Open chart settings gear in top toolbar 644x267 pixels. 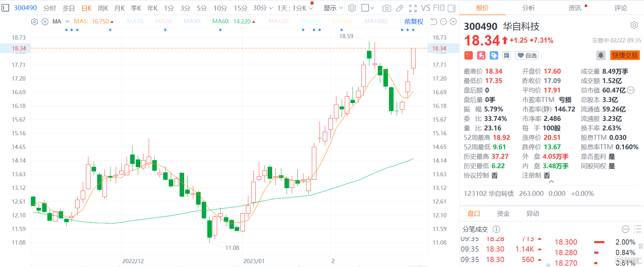coord(352,8)
